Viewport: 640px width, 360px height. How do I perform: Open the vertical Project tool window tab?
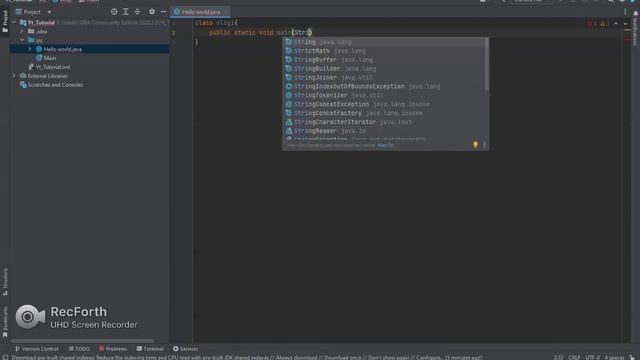click(x=5, y=21)
